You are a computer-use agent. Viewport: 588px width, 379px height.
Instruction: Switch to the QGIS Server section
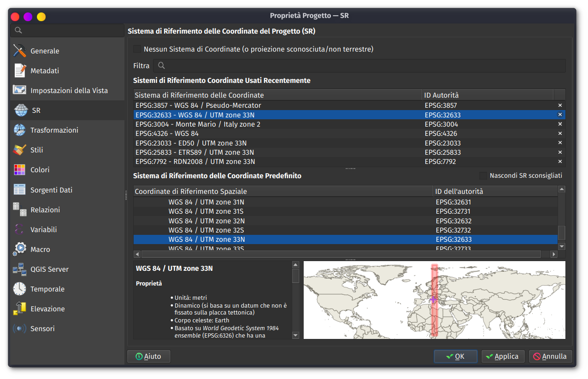click(x=49, y=269)
